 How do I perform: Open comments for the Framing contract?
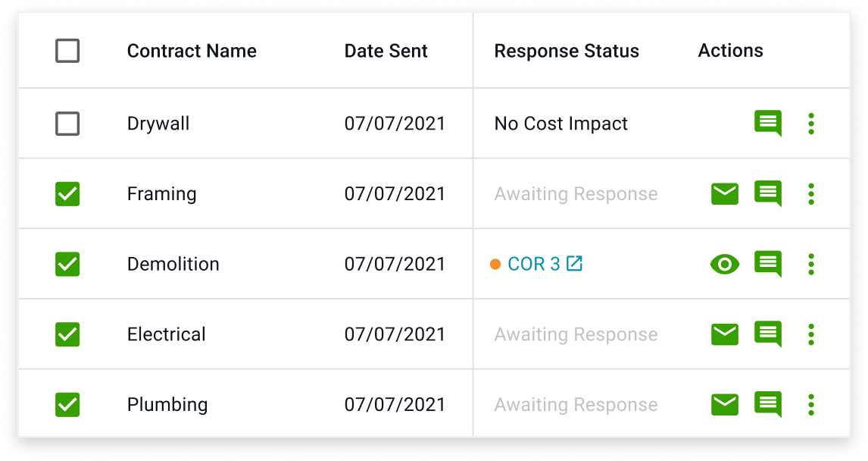pos(768,193)
